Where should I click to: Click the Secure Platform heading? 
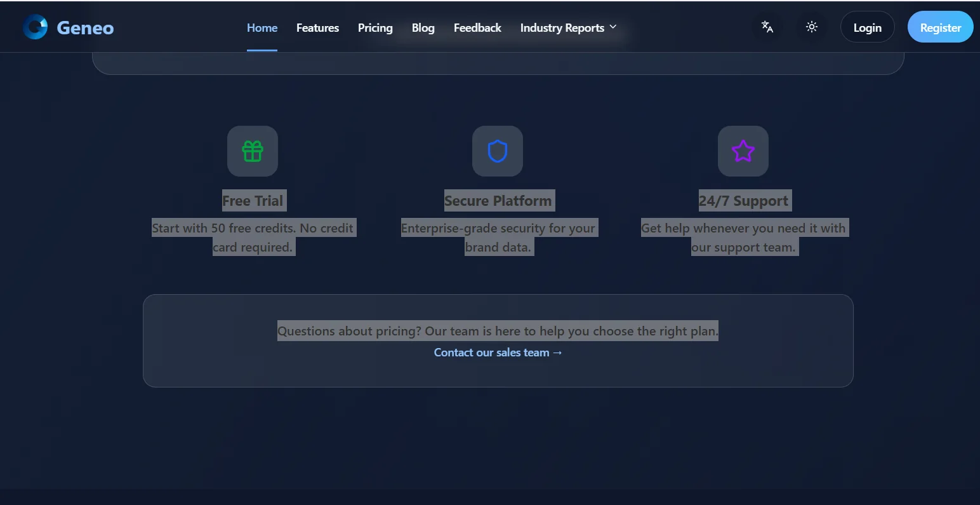[498, 201]
